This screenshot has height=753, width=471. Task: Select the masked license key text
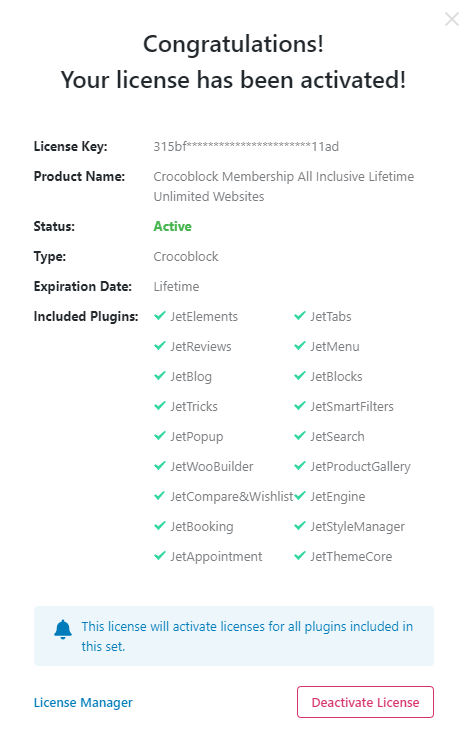246,146
